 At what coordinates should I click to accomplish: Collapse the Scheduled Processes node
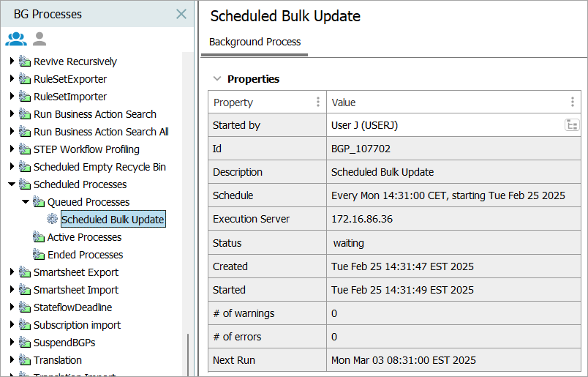coord(12,184)
